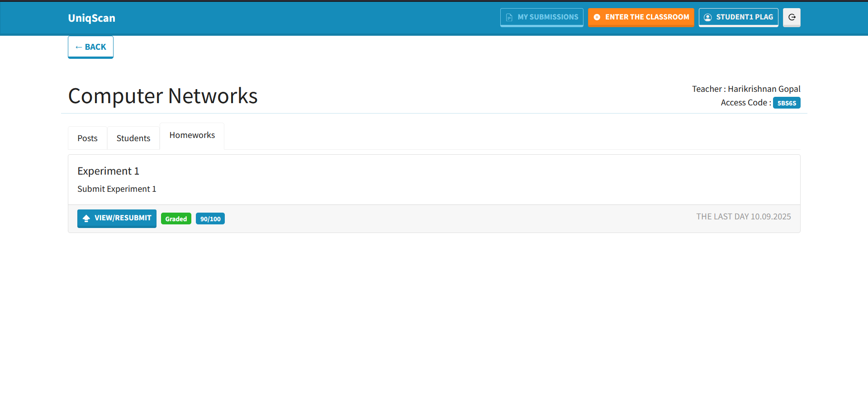Screen dimensions: 868x399
Task: Click the Computer Networks heading
Action: click(163, 96)
